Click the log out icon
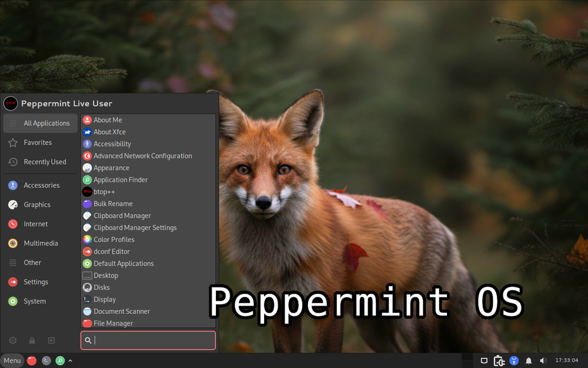Image resolution: width=588 pixels, height=368 pixels. point(52,340)
